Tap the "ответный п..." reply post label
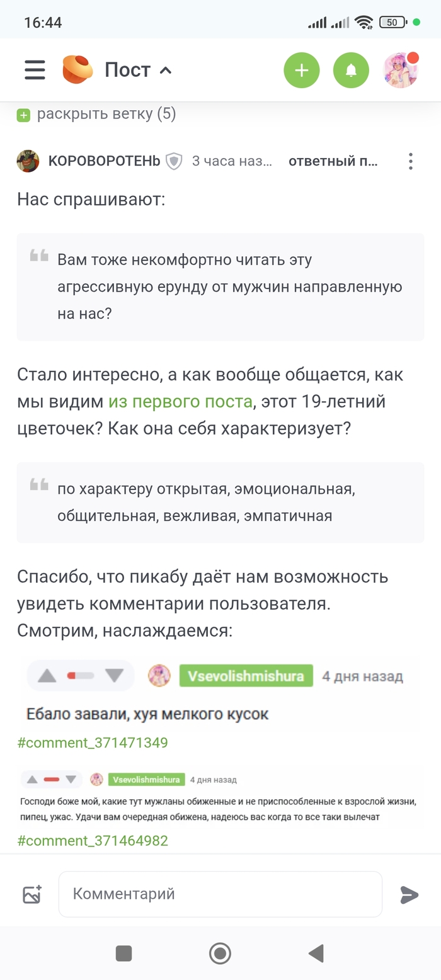 click(x=333, y=161)
